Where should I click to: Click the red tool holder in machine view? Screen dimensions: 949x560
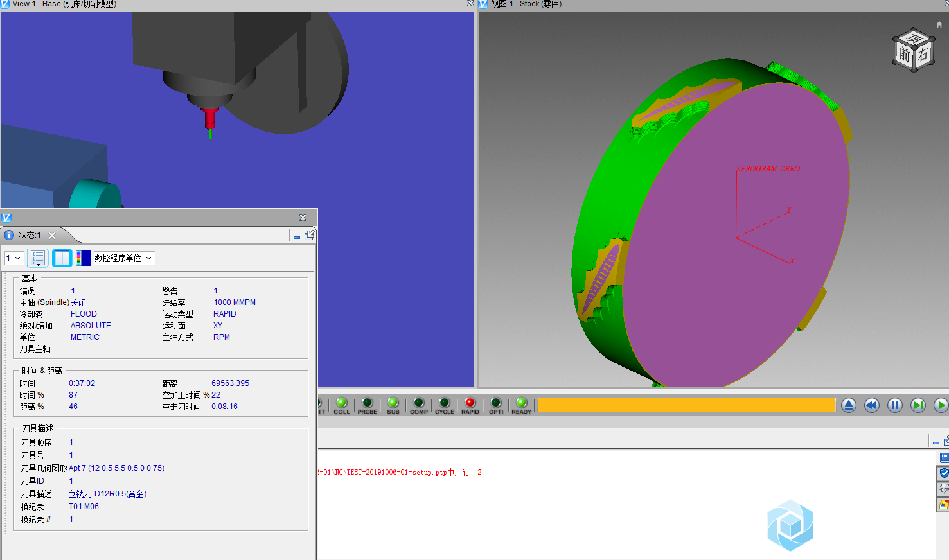tap(209, 118)
